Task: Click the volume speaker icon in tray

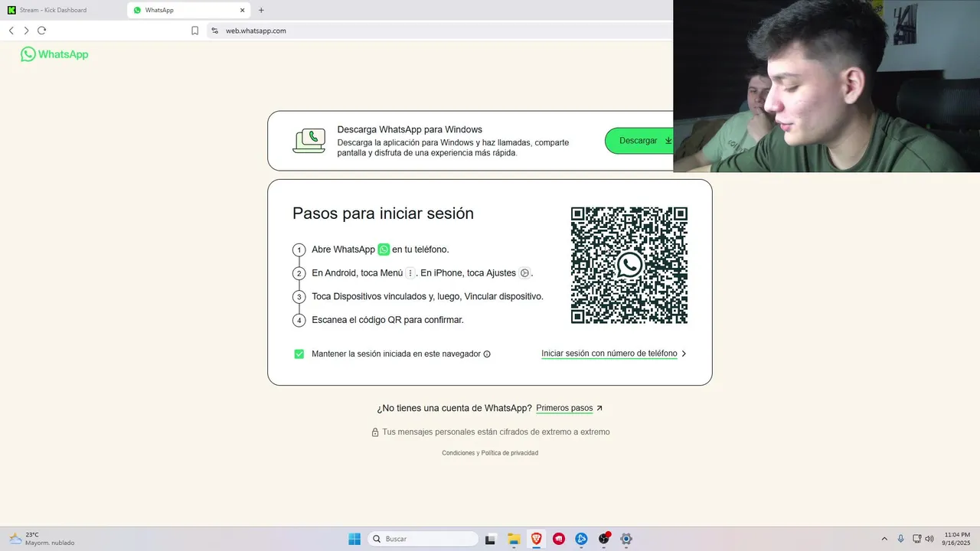Action: point(929,539)
